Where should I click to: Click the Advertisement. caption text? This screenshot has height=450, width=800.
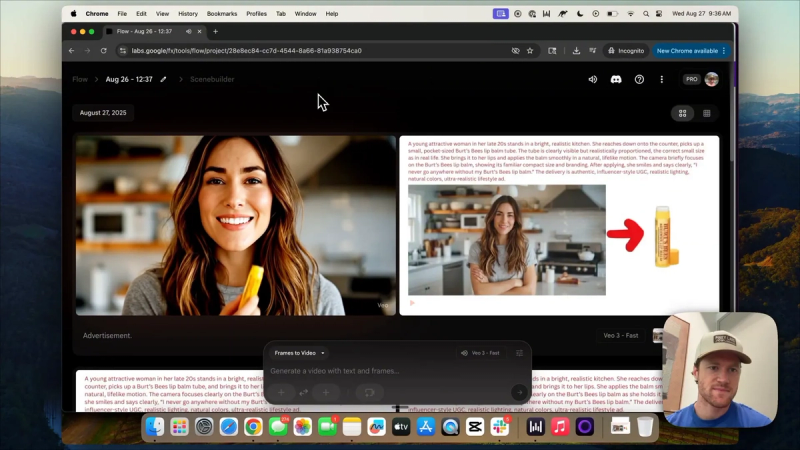(x=107, y=336)
